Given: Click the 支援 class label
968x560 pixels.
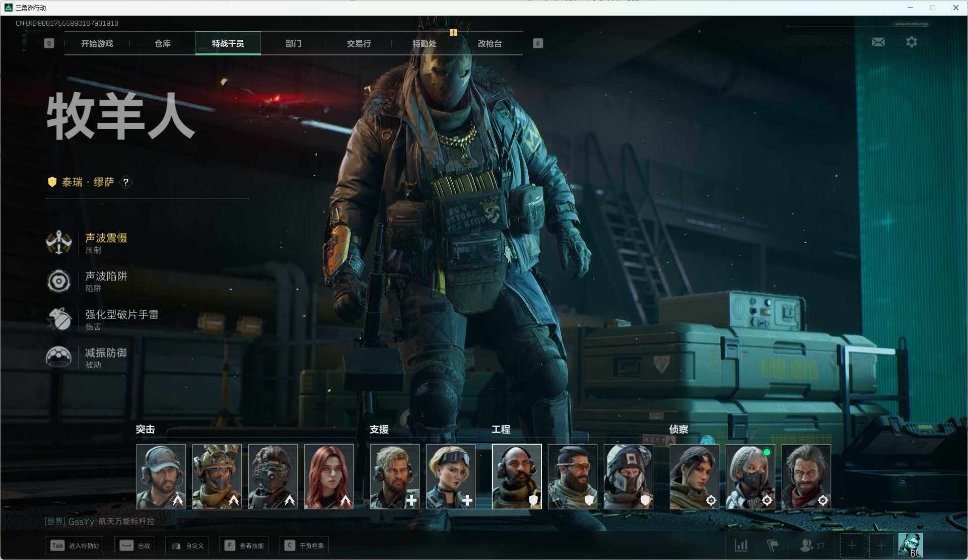Looking at the screenshot, I should [x=379, y=430].
